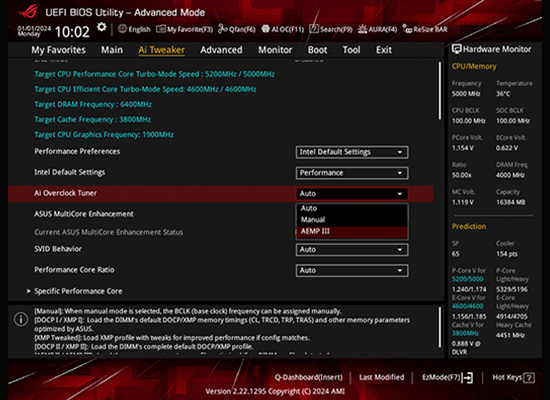Image resolution: width=550 pixels, height=400 pixels.
Task: Click the 5200/5000 P-Core value
Action: pyautogui.click(x=468, y=279)
